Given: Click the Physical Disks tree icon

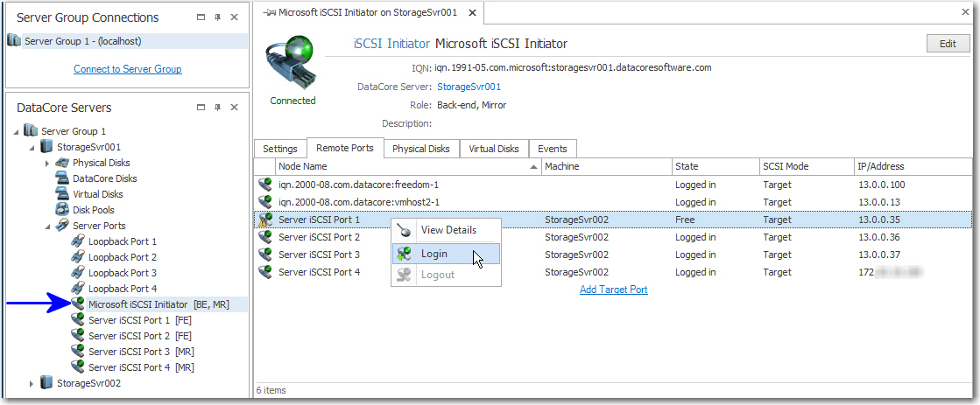Looking at the screenshot, I should click(x=62, y=163).
